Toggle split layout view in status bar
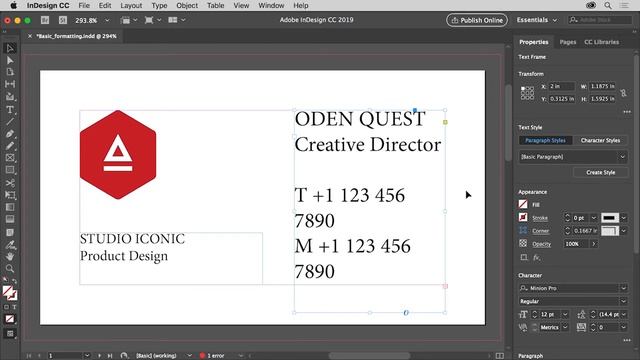 tap(500, 356)
